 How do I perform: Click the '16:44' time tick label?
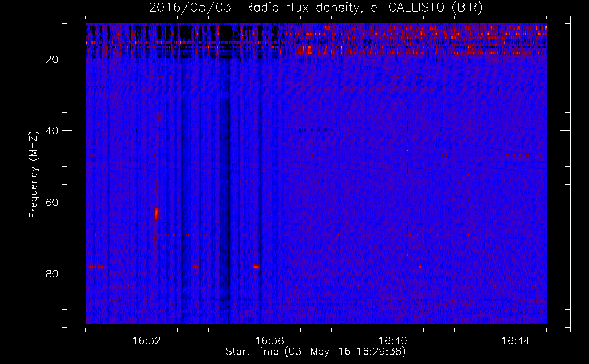tap(516, 341)
